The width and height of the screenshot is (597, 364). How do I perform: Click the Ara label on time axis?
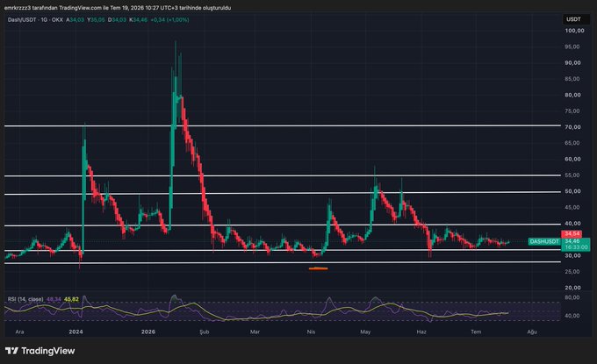click(x=19, y=332)
